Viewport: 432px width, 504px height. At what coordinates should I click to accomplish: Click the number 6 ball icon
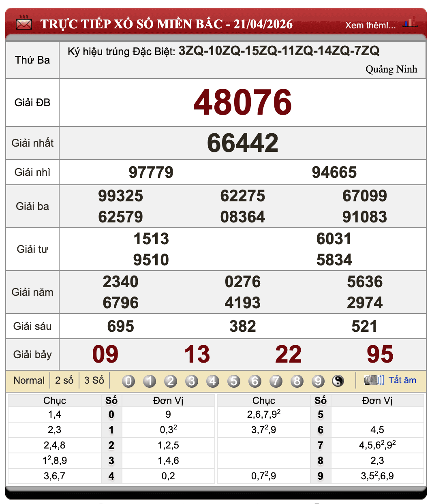pyautogui.click(x=255, y=381)
